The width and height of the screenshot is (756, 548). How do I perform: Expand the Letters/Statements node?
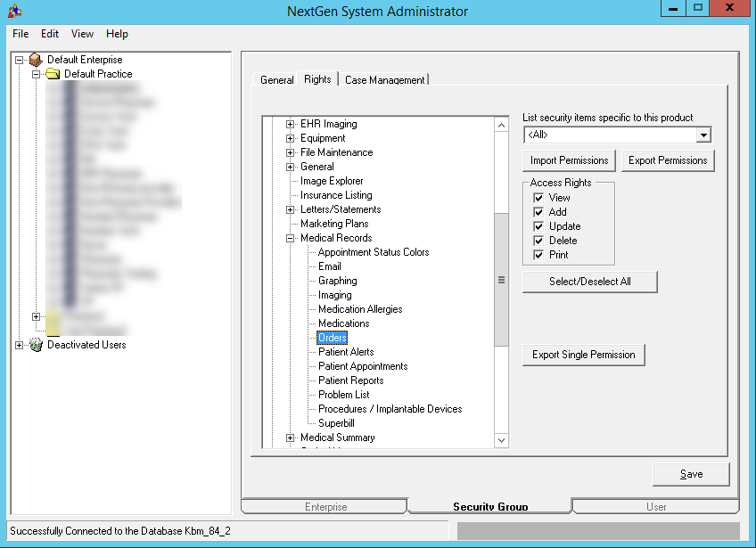click(x=290, y=209)
